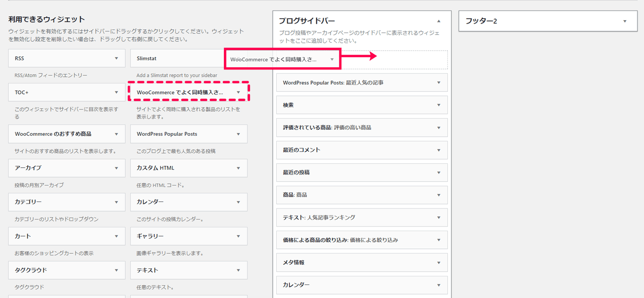Expand sidebar 商品: 商品 widget arrow
The width and height of the screenshot is (644, 298).
439,195
